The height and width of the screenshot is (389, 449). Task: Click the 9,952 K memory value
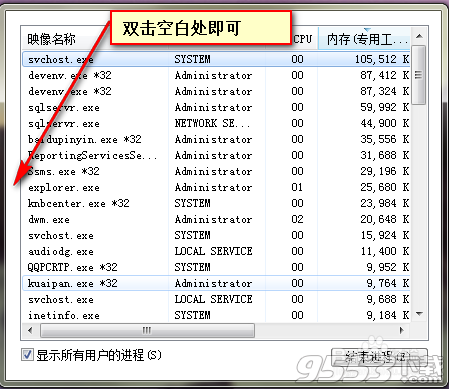pos(388,267)
